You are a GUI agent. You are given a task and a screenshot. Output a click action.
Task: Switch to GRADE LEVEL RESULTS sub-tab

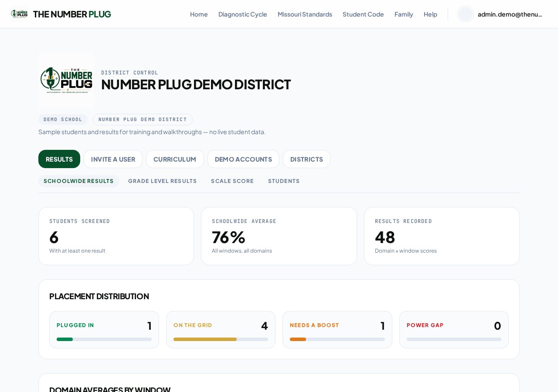pos(163,181)
